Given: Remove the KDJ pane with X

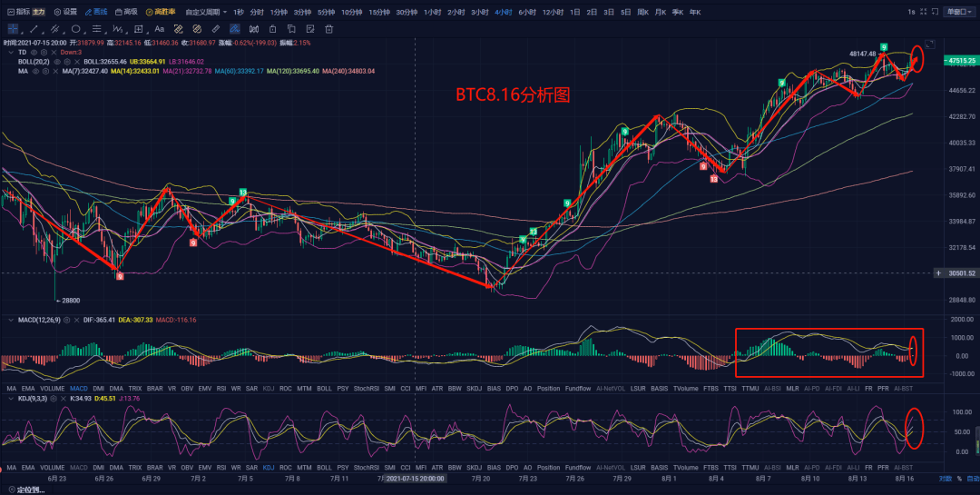Looking at the screenshot, I should pos(64,399).
